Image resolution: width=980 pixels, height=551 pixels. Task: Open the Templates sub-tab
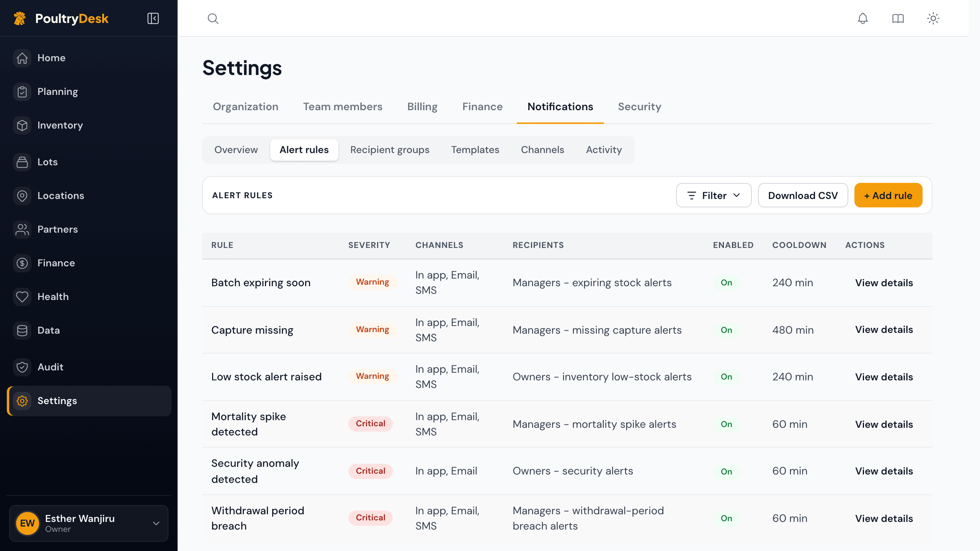tap(475, 150)
